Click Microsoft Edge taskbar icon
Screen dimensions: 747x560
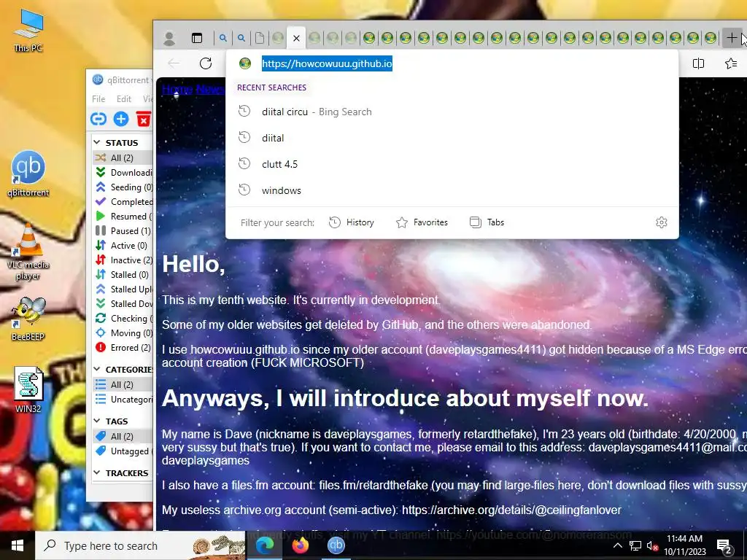264,545
